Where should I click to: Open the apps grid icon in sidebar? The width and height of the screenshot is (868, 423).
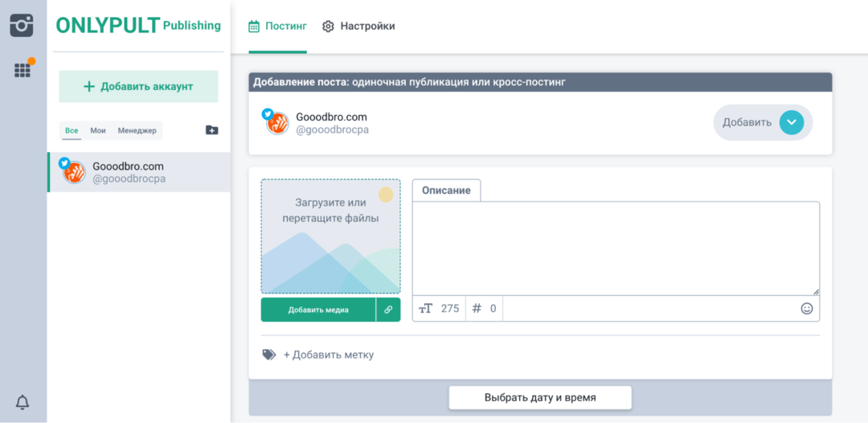23,71
